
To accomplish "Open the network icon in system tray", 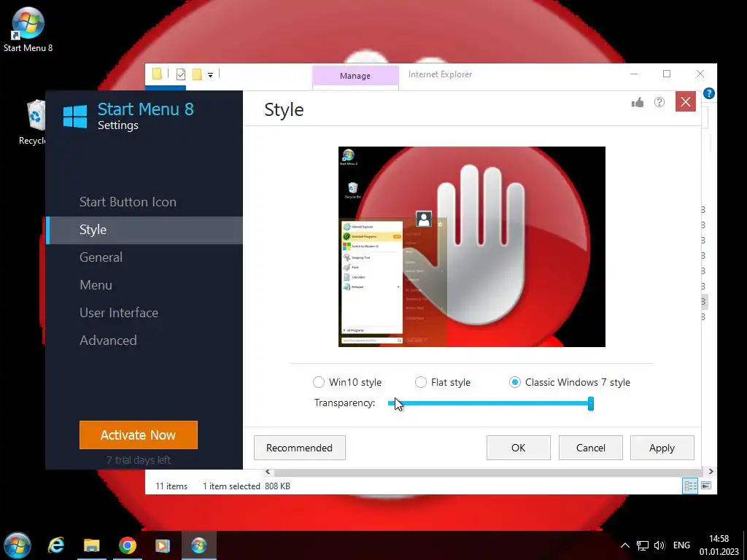I will pos(643,545).
